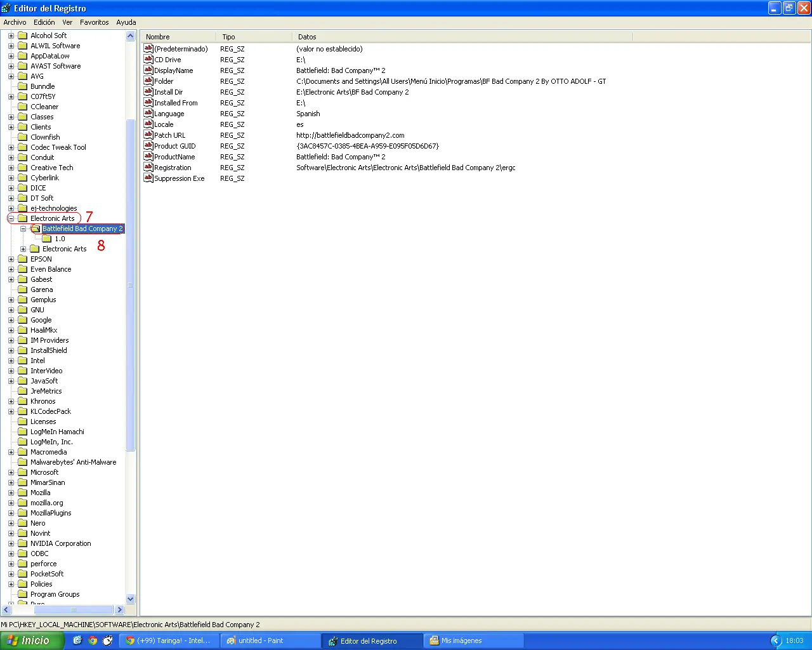Viewport: 812px width, 650px height.
Task: Switch to untitled - Paint taskbar button
Action: pos(270,640)
